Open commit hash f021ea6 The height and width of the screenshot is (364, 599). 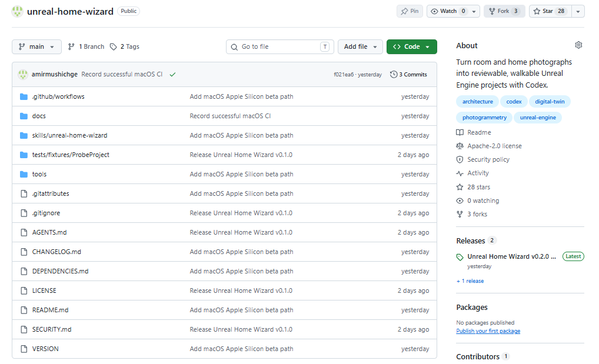344,75
